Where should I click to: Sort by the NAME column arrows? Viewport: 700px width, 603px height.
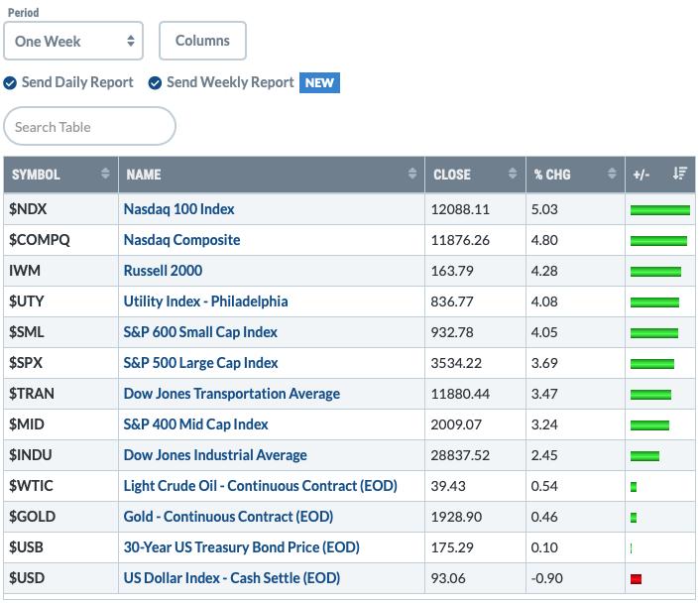tap(412, 174)
